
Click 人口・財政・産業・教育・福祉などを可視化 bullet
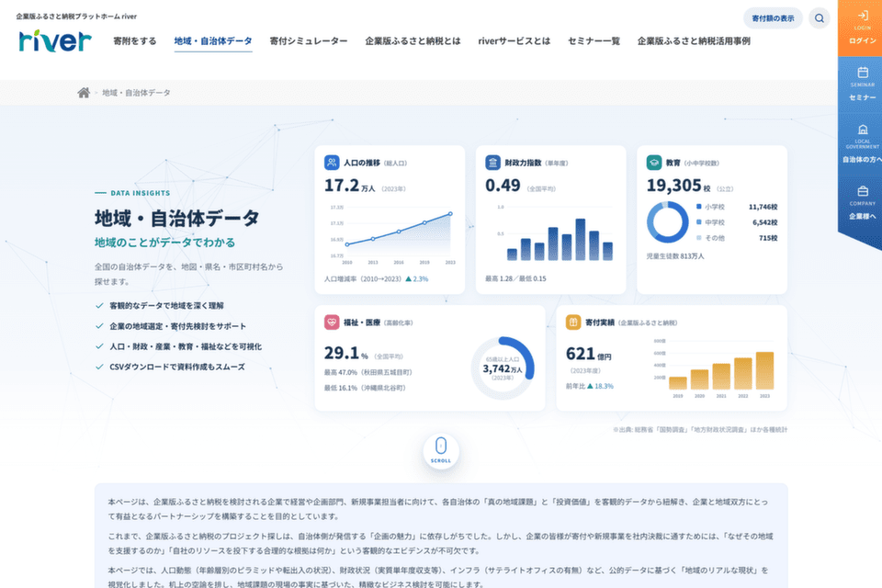click(186, 346)
